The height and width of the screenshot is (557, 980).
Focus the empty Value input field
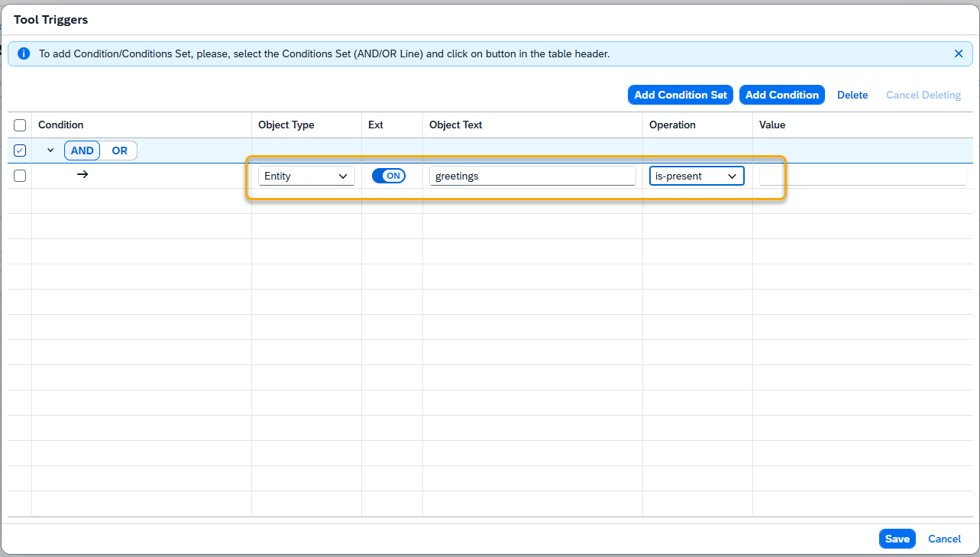tap(863, 176)
